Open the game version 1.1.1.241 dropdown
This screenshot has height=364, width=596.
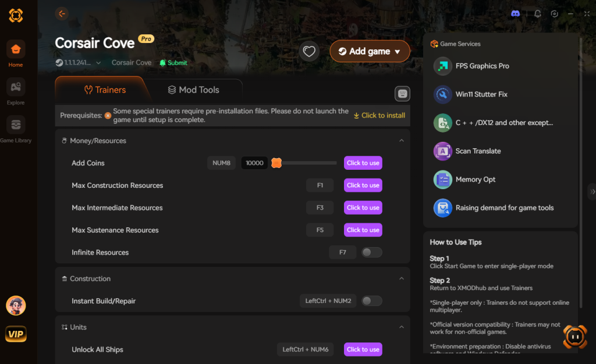coord(79,63)
